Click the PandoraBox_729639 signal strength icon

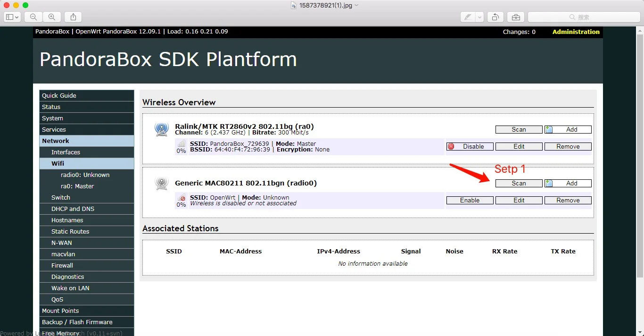coord(182,144)
